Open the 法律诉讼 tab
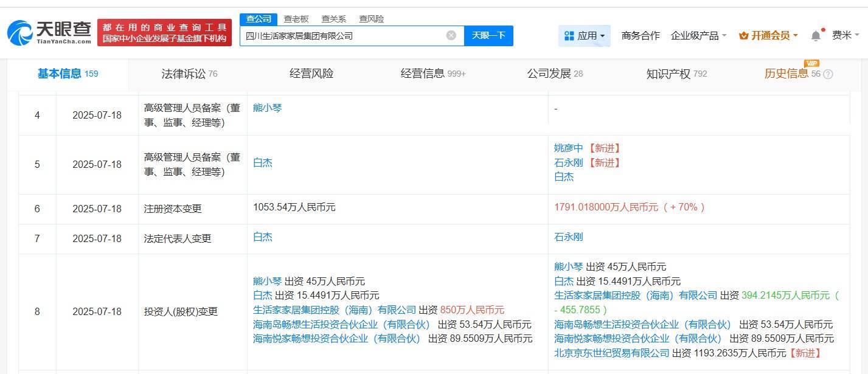This screenshot has height=374, width=868. (189, 74)
